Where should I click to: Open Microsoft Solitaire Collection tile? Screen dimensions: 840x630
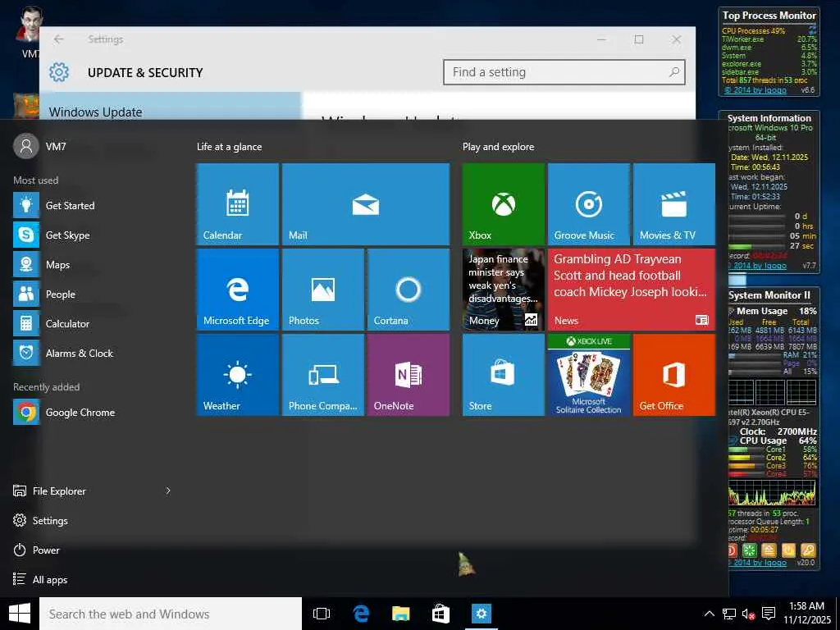tap(588, 374)
